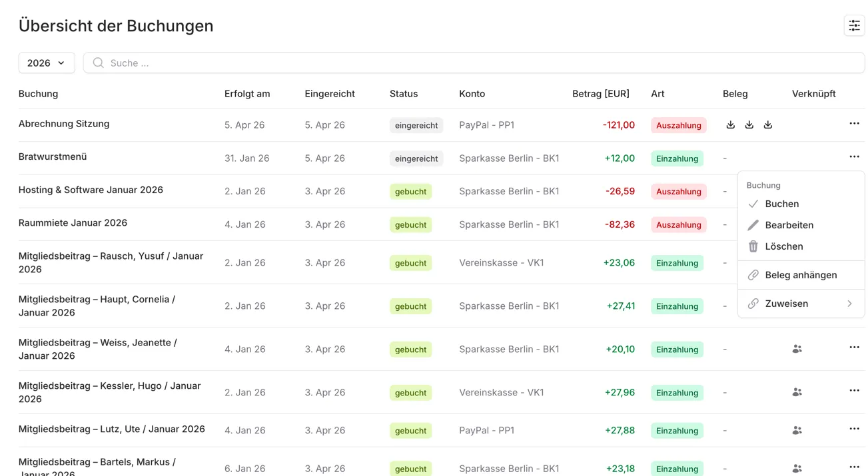Select Buchen in context menu
The image size is (868, 476).
(x=781, y=204)
